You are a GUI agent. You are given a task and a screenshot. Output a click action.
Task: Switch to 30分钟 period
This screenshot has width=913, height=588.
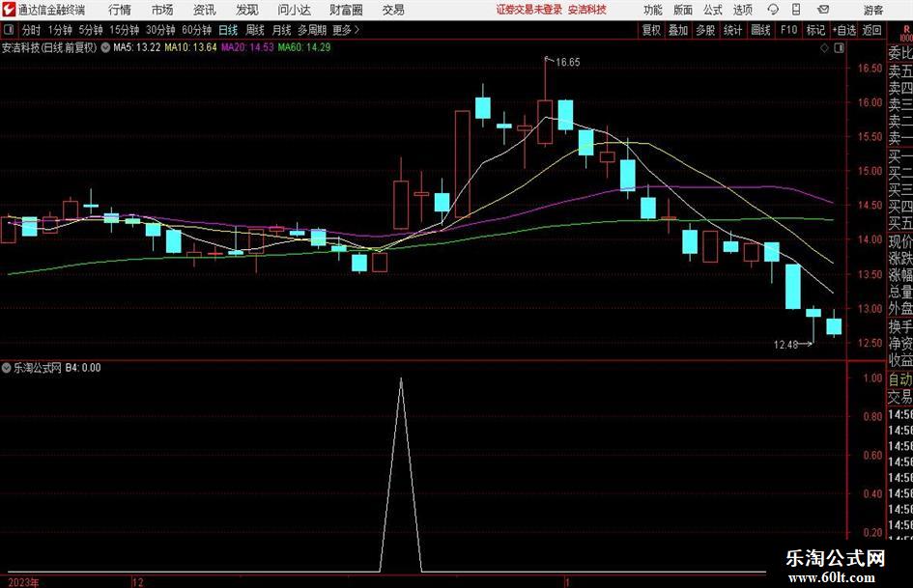160,30
